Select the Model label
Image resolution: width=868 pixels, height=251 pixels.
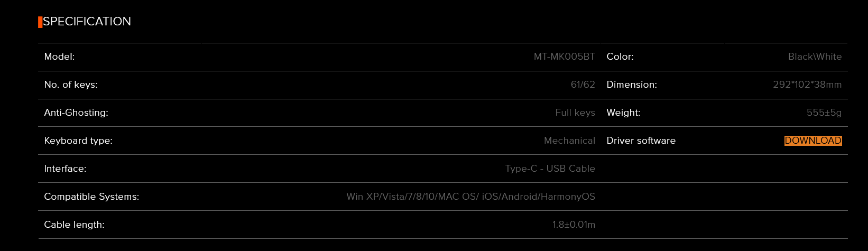[x=59, y=57]
